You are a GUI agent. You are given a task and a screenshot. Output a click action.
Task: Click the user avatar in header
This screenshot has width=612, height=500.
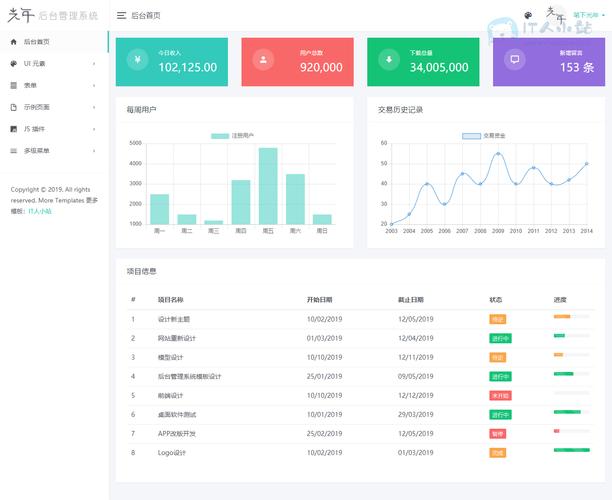pos(556,15)
